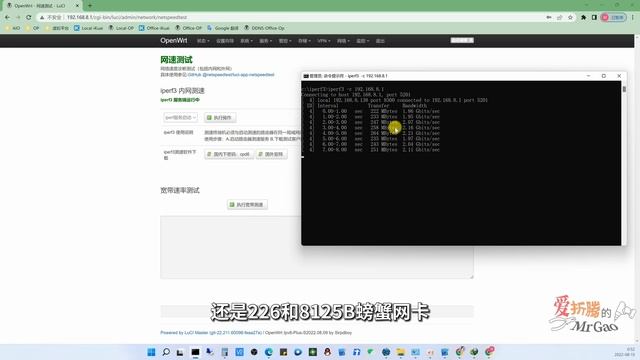
Task: Reload the page with the refresh icon
Action: point(29,18)
